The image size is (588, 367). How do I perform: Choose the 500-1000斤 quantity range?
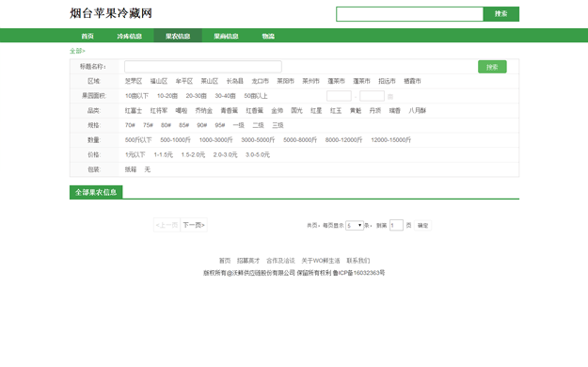[x=176, y=140]
